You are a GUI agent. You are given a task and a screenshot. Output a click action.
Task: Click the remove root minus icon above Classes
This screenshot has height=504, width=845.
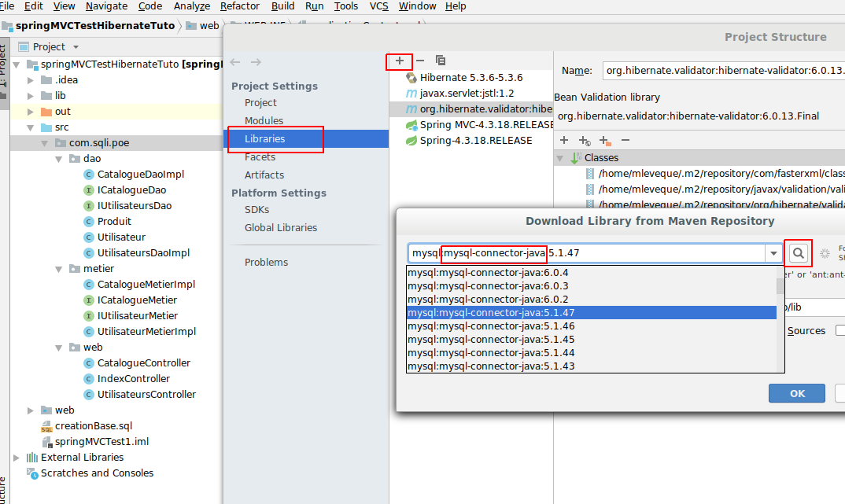click(625, 140)
